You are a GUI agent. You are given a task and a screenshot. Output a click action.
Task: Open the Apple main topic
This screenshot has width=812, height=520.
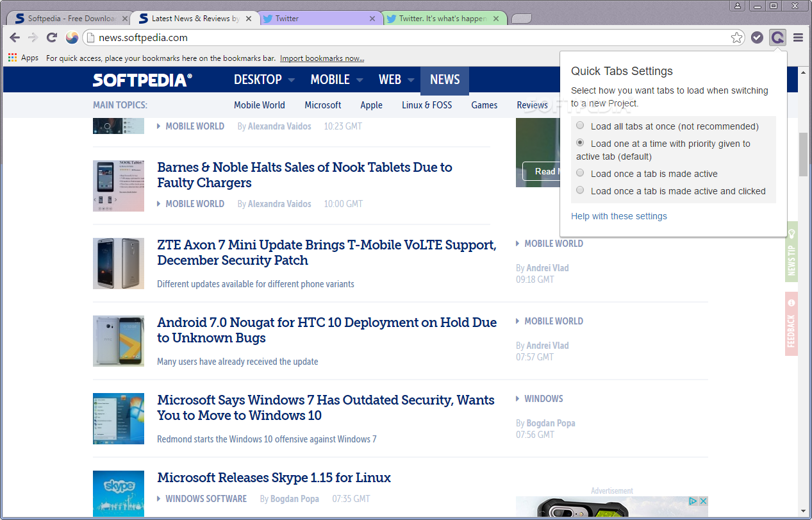coord(371,105)
